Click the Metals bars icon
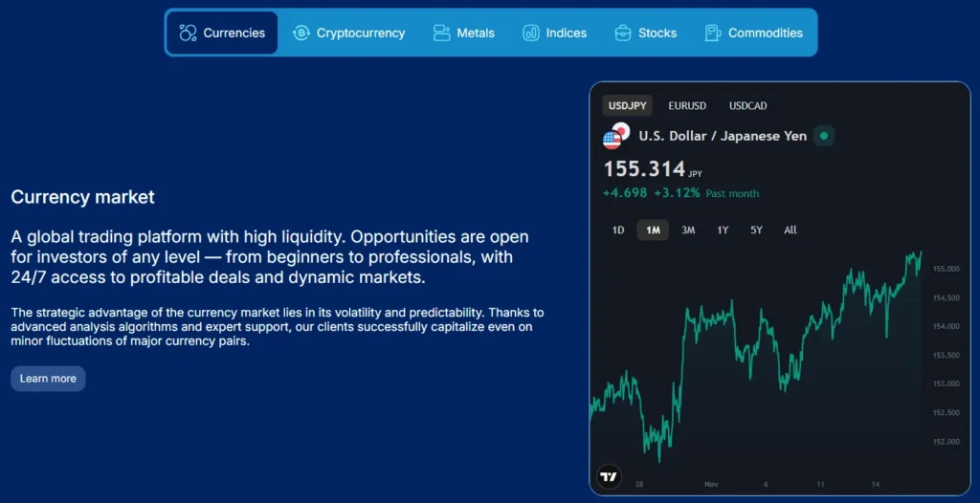The image size is (980, 503). click(x=441, y=33)
